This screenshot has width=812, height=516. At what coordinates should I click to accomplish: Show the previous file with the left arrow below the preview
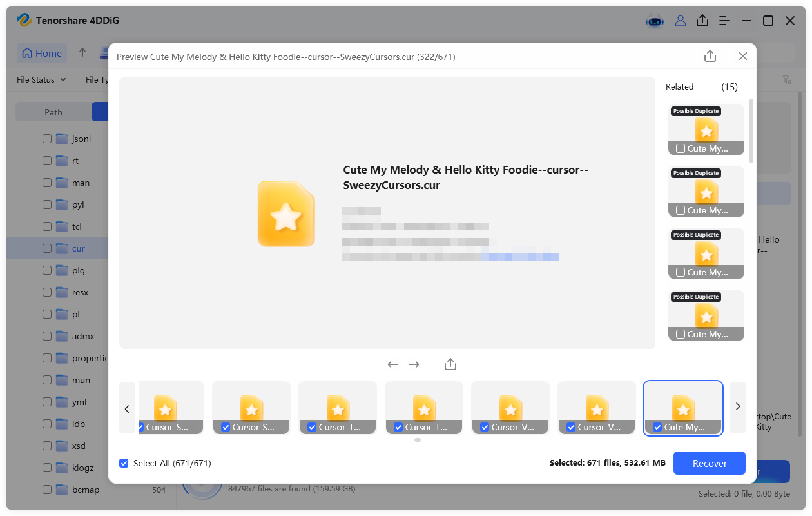click(x=393, y=364)
